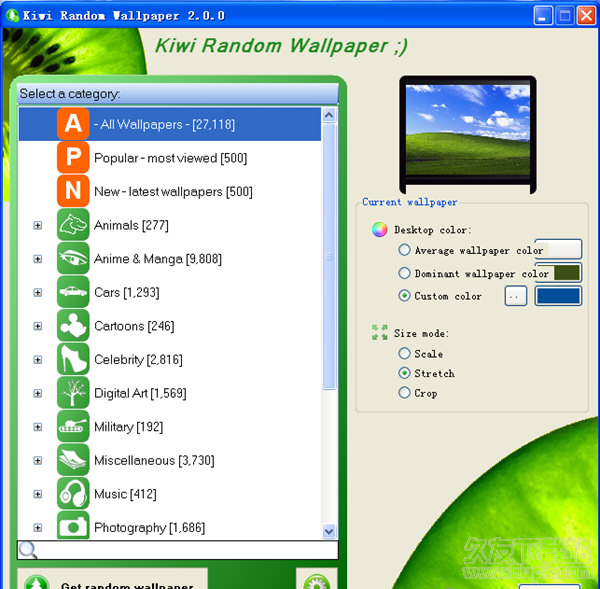Click inside the category search field
Screen dimensions: 600x589
point(178,550)
